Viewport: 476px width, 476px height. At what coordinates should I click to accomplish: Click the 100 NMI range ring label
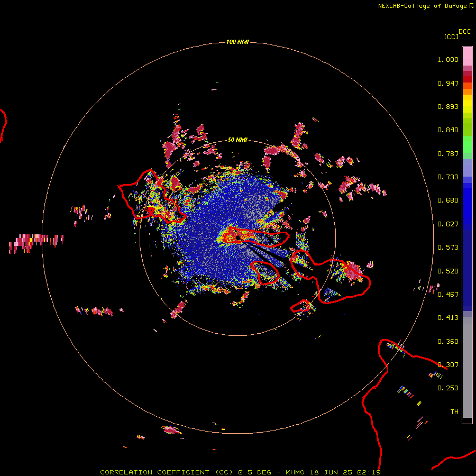pyautogui.click(x=237, y=42)
